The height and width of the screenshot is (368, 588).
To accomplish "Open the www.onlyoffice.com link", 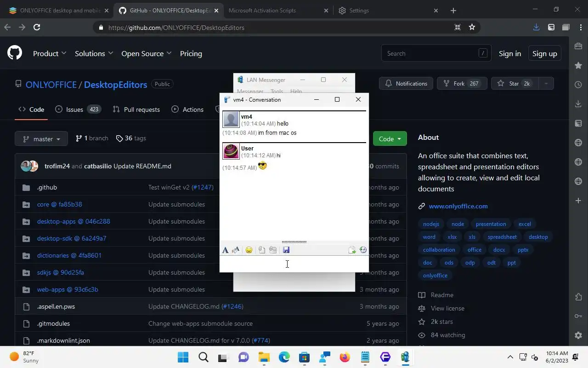I will pyautogui.click(x=458, y=206).
